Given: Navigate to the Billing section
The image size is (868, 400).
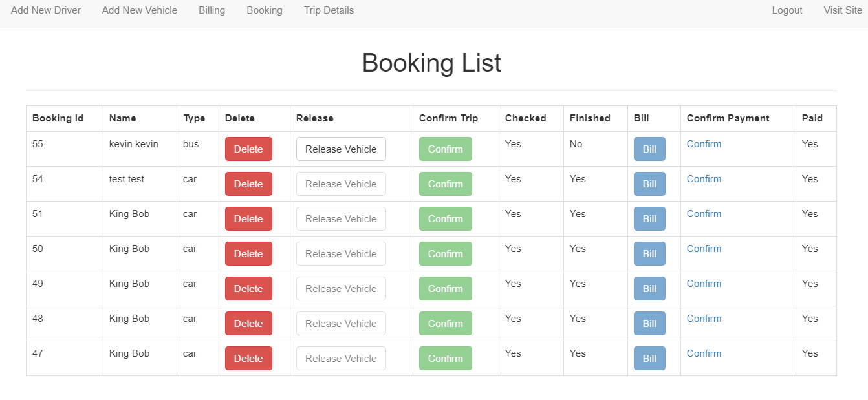Looking at the screenshot, I should click(212, 10).
